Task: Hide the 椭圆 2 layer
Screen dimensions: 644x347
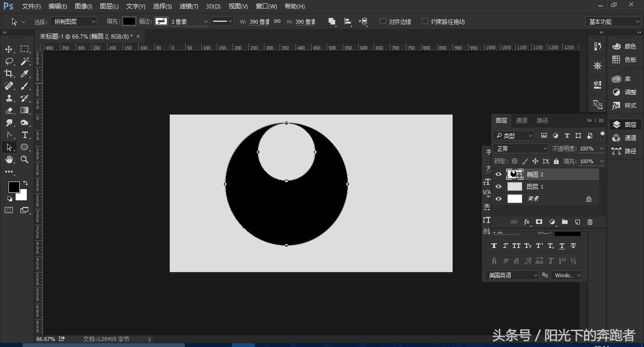Action: pos(498,174)
